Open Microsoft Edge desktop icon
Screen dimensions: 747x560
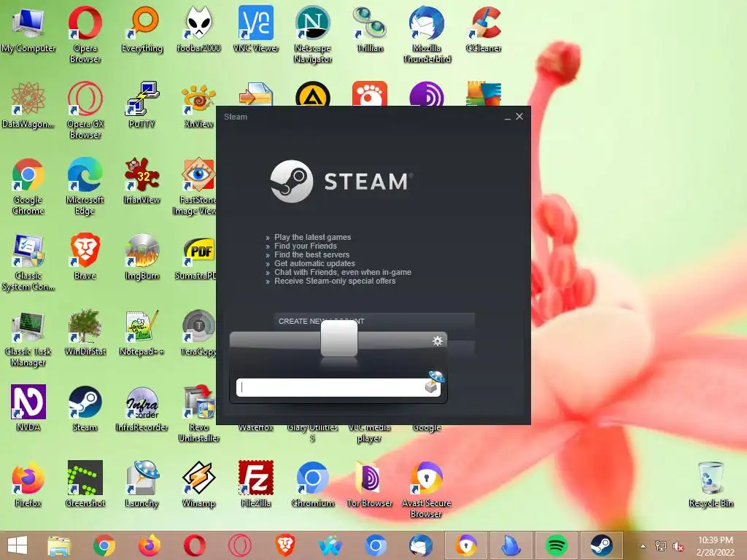click(85, 186)
